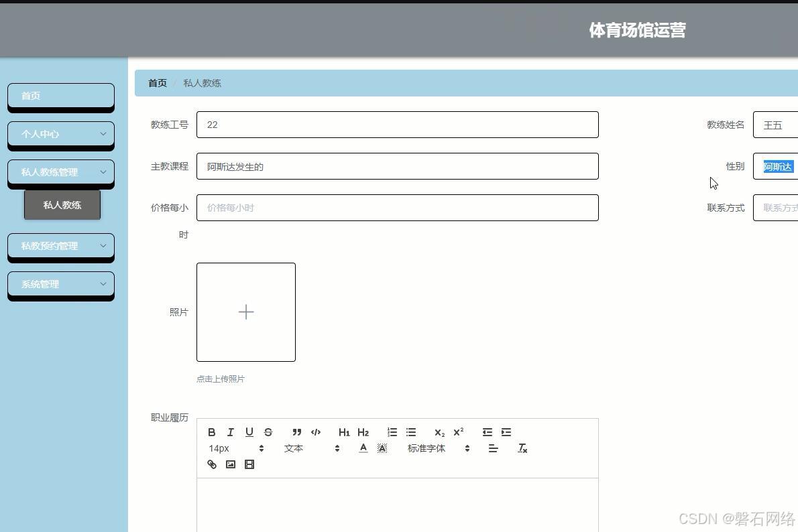
Task: Focus the 主教课程 input field
Action: (x=398, y=166)
